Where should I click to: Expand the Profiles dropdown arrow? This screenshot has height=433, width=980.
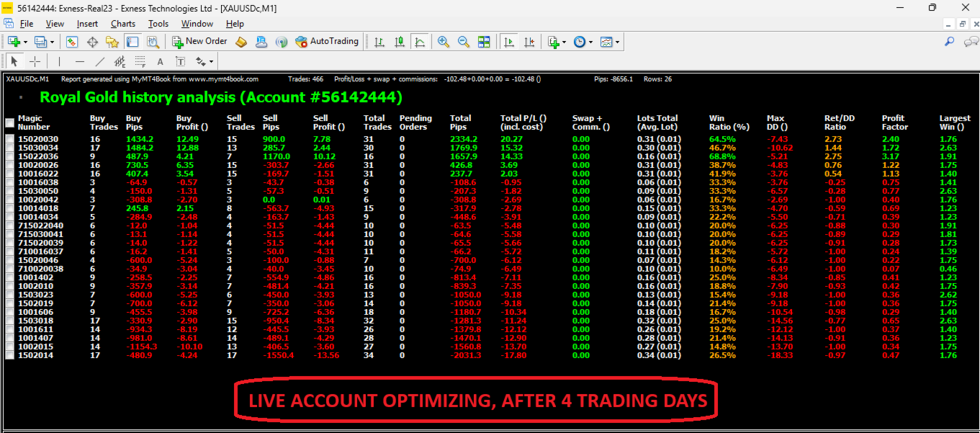click(x=53, y=42)
